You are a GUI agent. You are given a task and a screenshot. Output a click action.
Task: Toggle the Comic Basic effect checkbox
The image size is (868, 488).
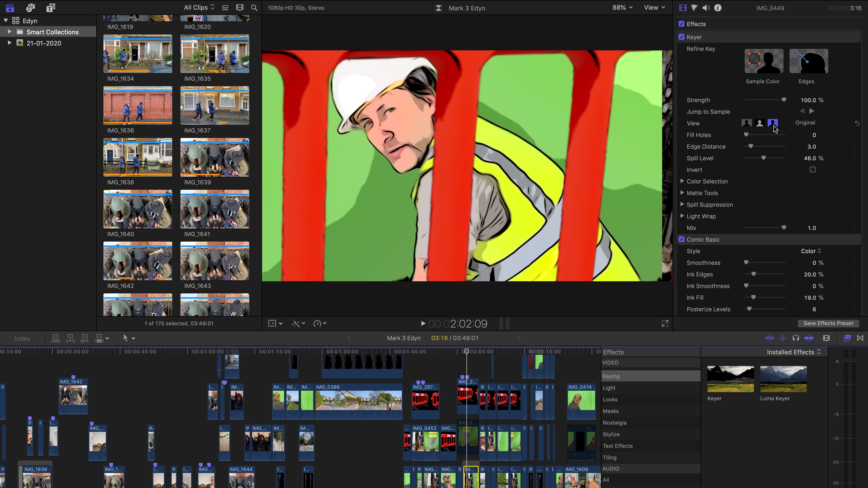(682, 239)
